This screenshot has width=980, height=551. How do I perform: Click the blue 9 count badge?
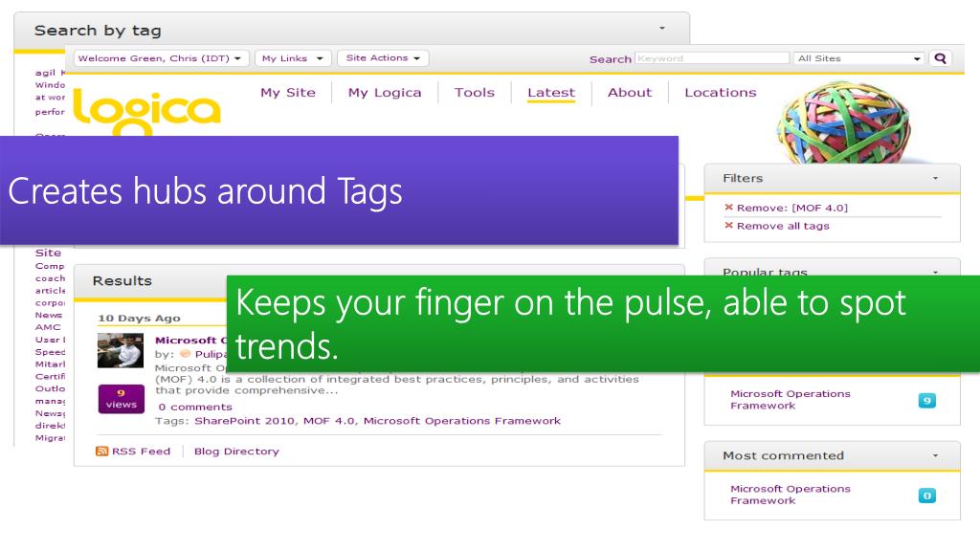click(x=926, y=401)
